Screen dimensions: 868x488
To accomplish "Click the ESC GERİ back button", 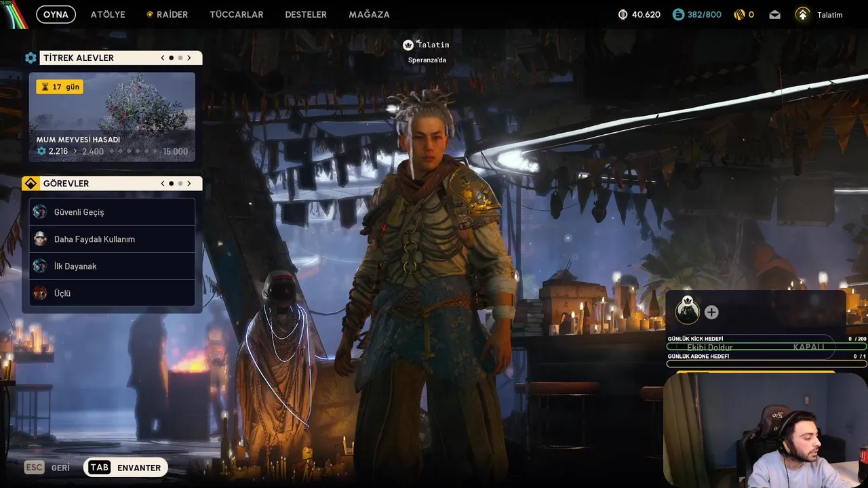I will point(47,468).
